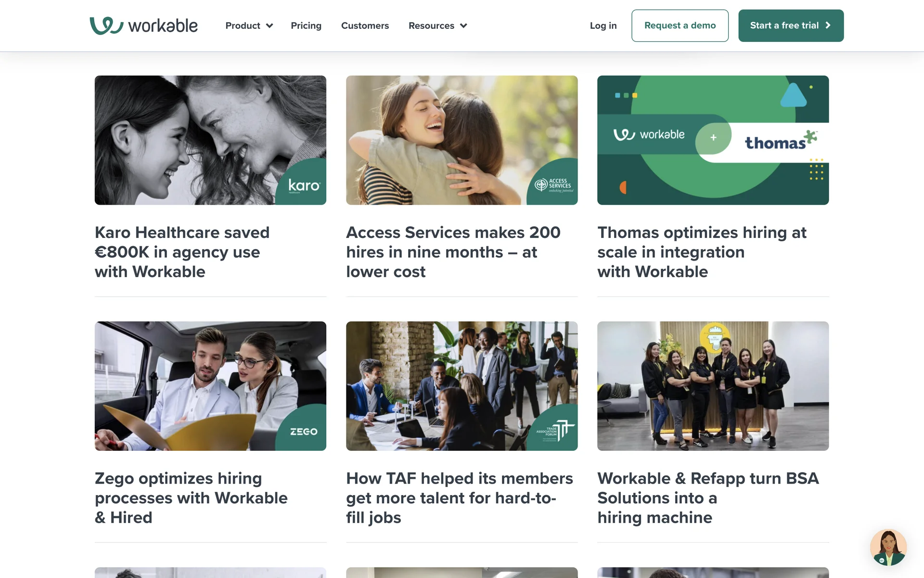Viewport: 924px width, 578px height.
Task: Click the Access Services logo badge
Action: pos(554,185)
